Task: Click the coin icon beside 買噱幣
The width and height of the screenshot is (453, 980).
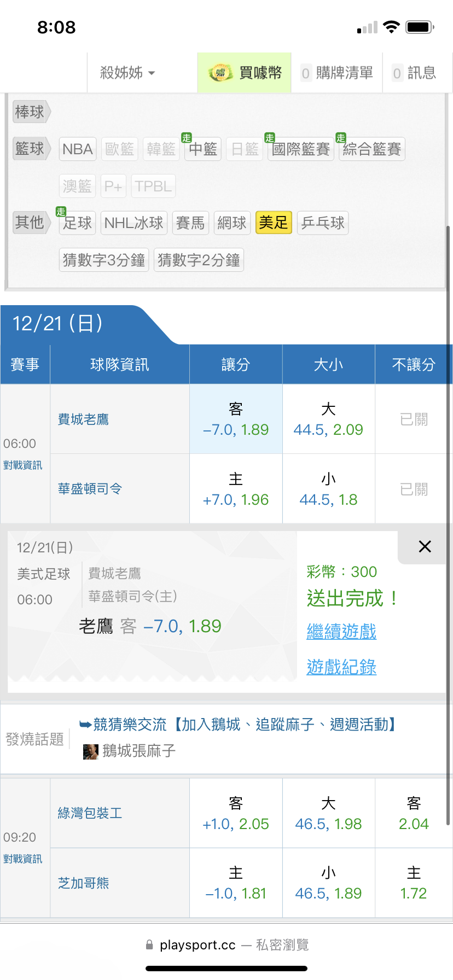Action: coord(220,73)
